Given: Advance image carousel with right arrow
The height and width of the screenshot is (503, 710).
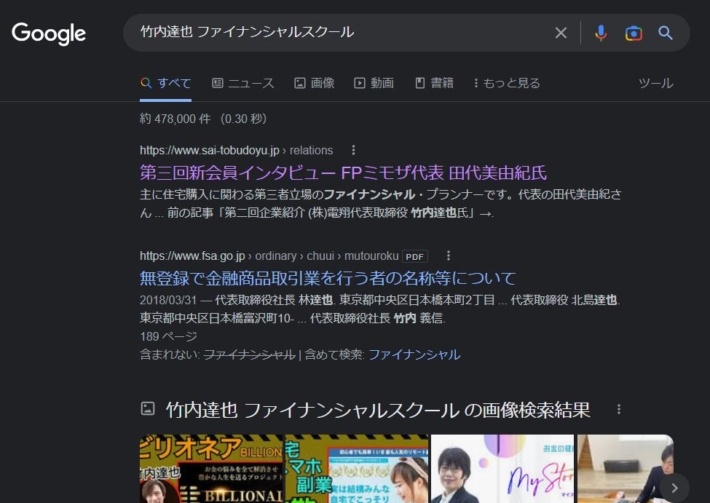Looking at the screenshot, I should (x=674, y=488).
